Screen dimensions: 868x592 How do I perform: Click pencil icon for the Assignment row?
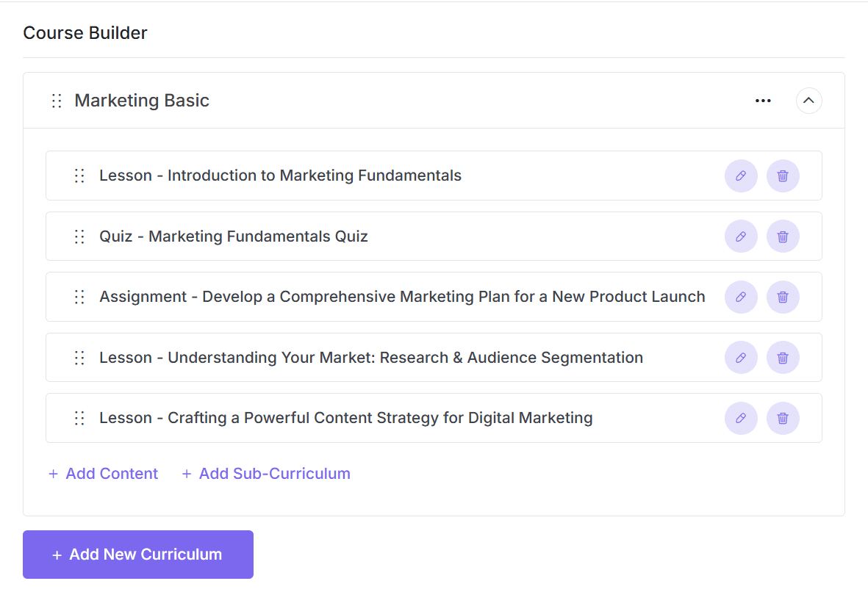coord(741,297)
